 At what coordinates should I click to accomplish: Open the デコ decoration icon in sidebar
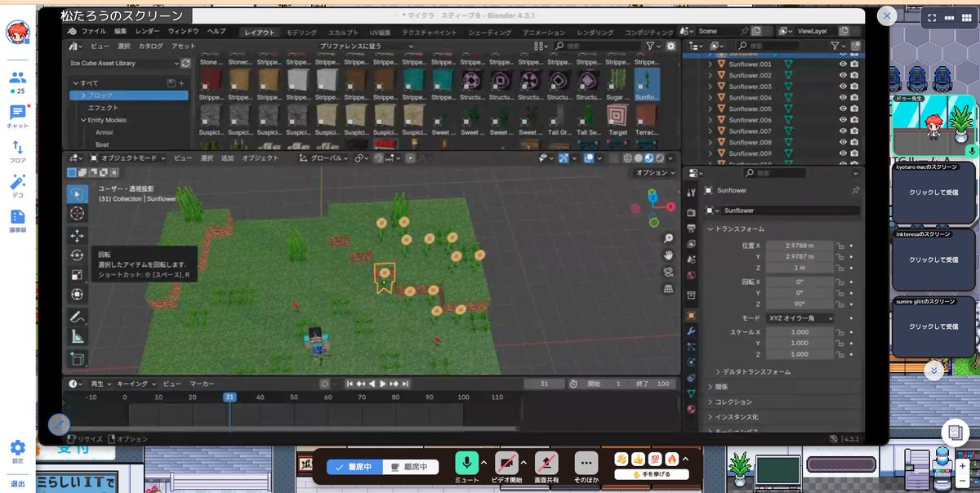[x=17, y=185]
